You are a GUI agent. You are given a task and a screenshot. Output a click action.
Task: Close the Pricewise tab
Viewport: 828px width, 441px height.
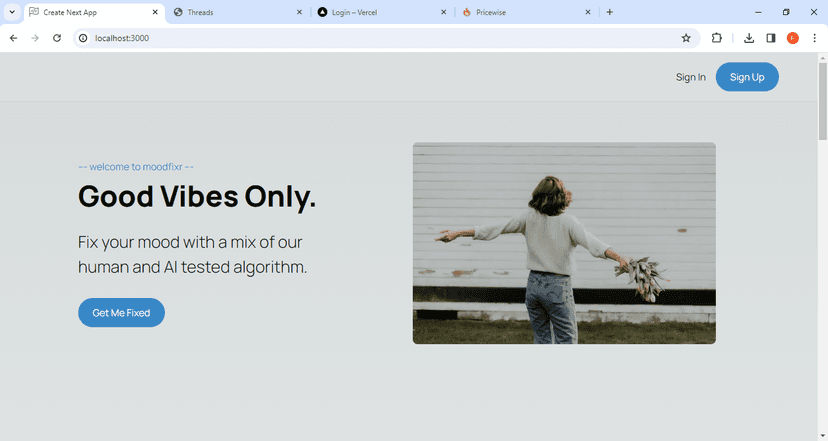point(588,12)
